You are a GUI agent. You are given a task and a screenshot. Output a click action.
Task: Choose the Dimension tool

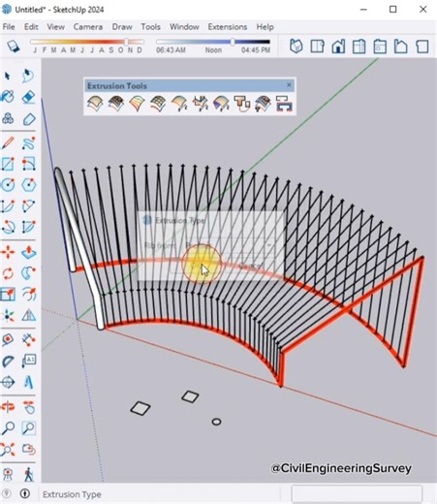tap(28, 339)
